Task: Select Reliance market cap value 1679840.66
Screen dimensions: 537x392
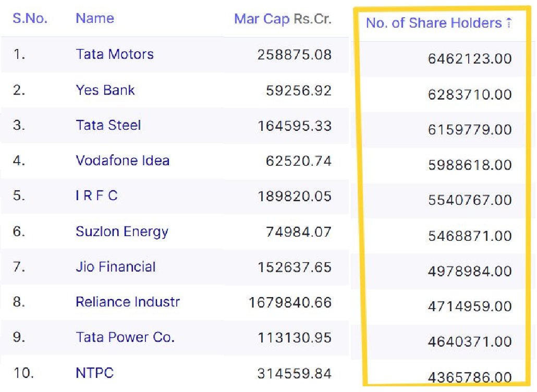Action: coord(290,303)
